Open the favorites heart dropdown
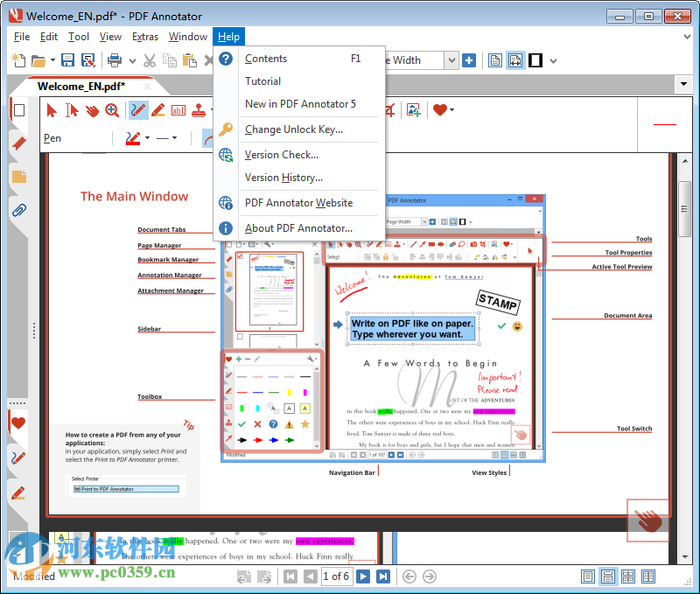This screenshot has width=700, height=594. coord(451,109)
